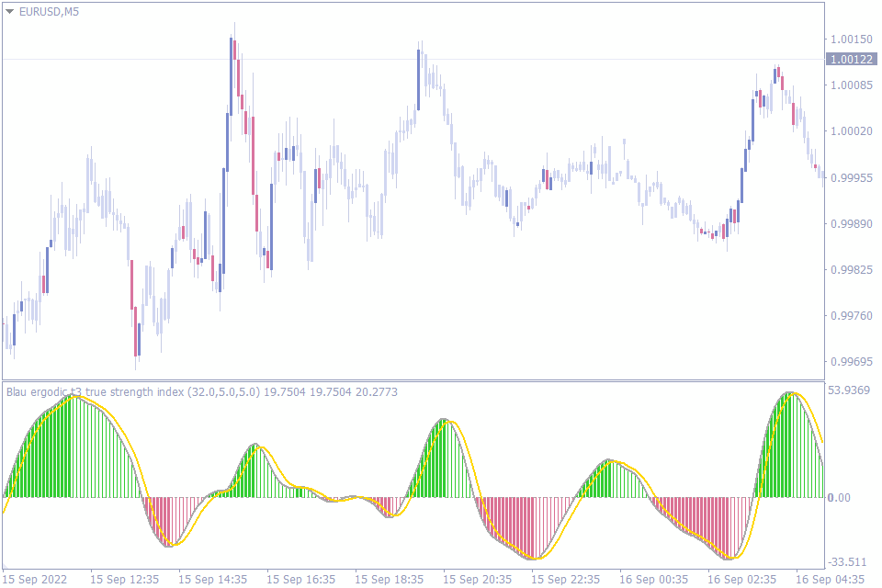Click the divider between price chart and indicator pane
Screen dimensions: 882x588
click(x=413, y=379)
